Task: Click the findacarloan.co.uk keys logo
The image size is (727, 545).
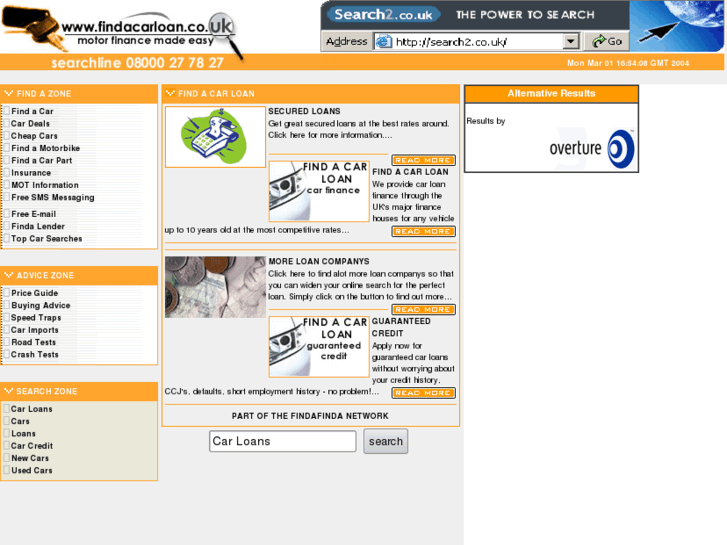Action: (123, 31)
